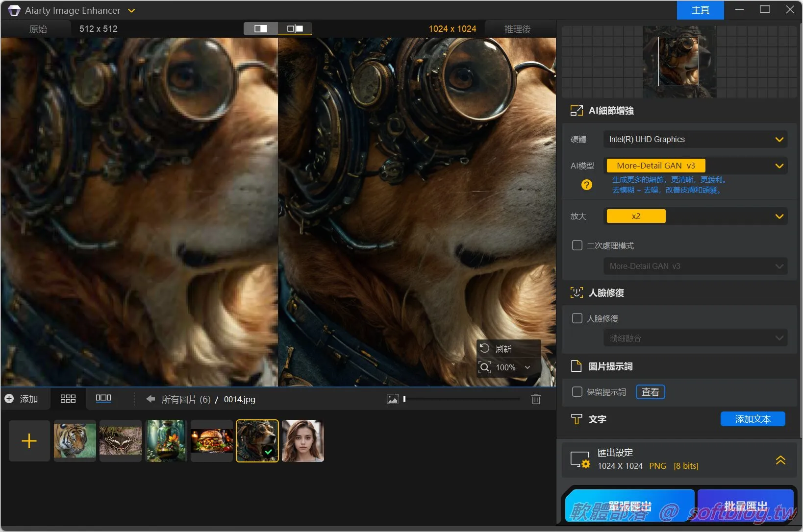Select the glass jar plant thumbnail
Image resolution: width=803 pixels, height=532 pixels.
tap(166, 441)
